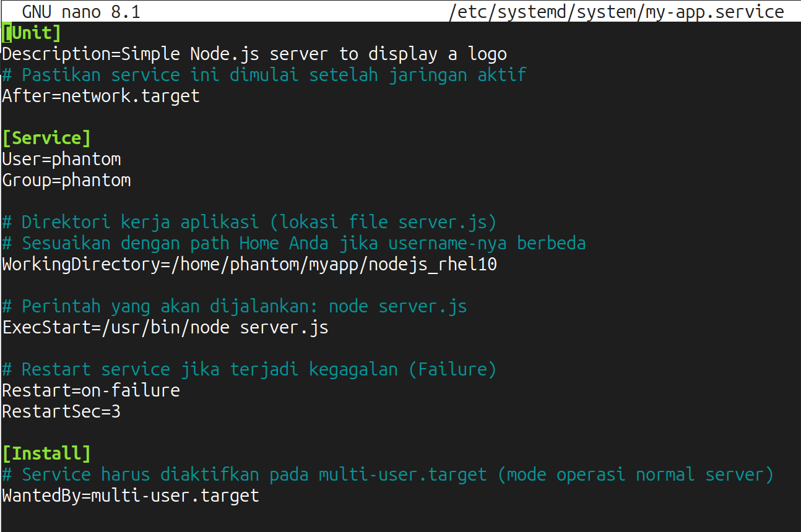This screenshot has width=801, height=532.
Task: Click the Restart=on-failure line
Action: coord(91,390)
